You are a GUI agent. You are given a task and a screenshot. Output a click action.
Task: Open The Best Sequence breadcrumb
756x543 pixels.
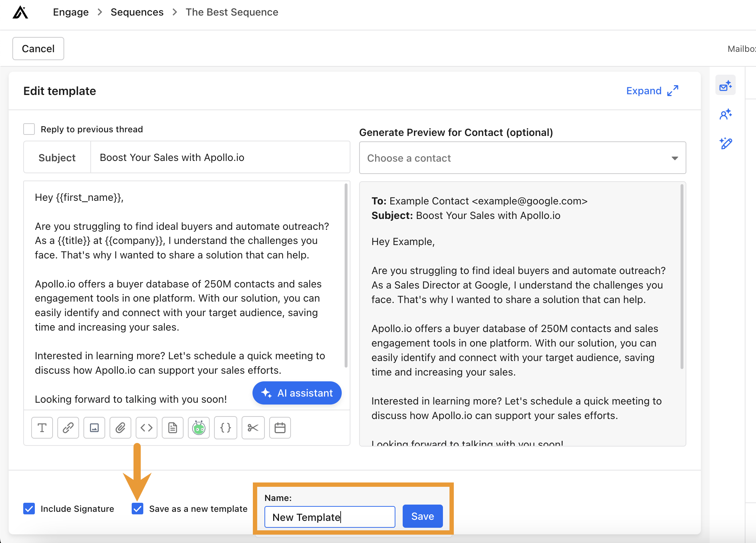pyautogui.click(x=232, y=12)
